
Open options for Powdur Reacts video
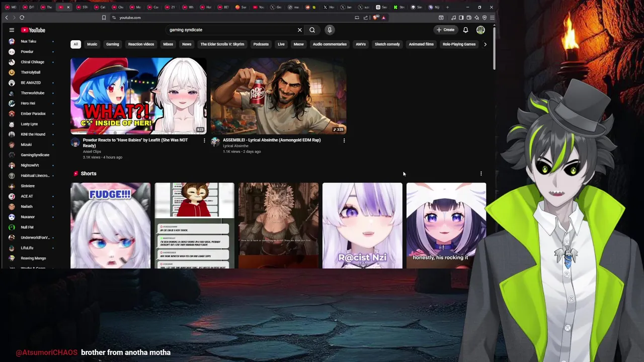click(x=204, y=140)
